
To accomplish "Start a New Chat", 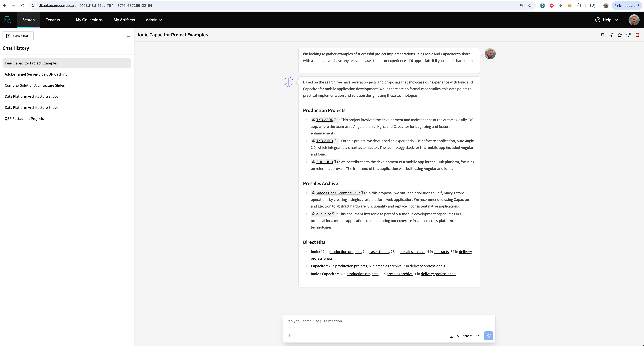I will pos(18,36).
